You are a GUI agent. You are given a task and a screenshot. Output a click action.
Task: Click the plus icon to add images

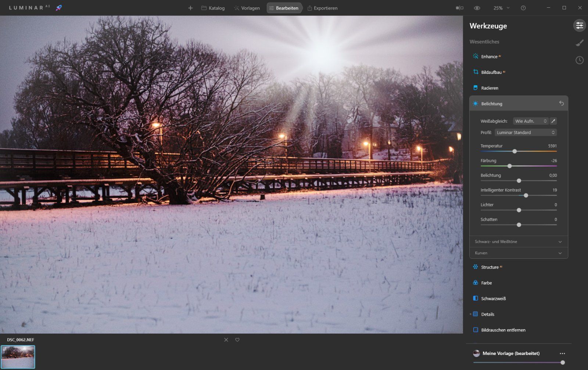pos(190,8)
